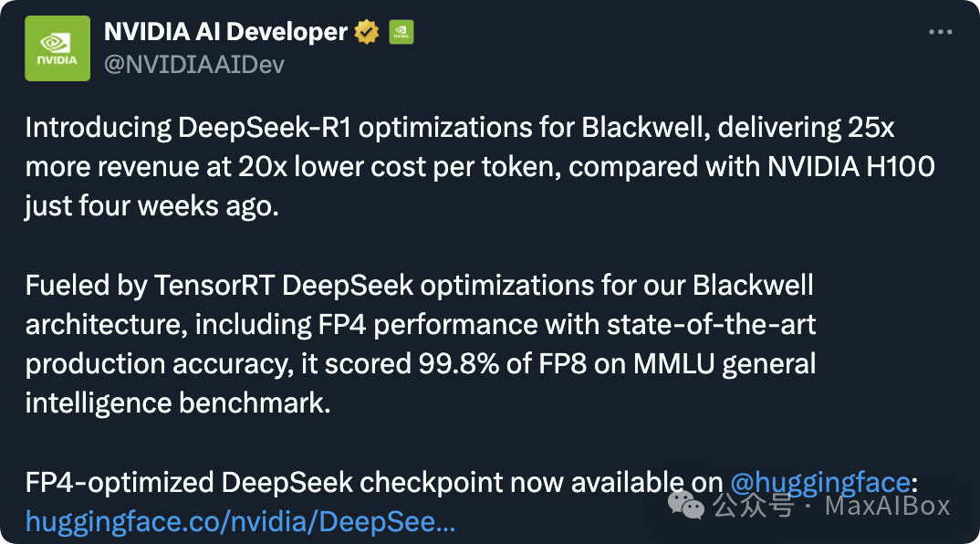
Task: Open the three-dot more options menu
Action: point(940,32)
